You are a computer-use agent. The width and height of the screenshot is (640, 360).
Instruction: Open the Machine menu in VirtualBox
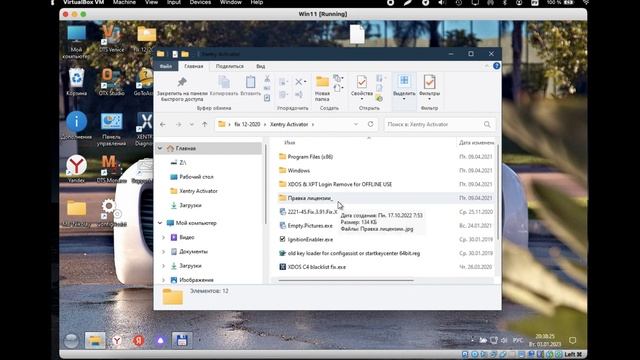(x=124, y=2)
